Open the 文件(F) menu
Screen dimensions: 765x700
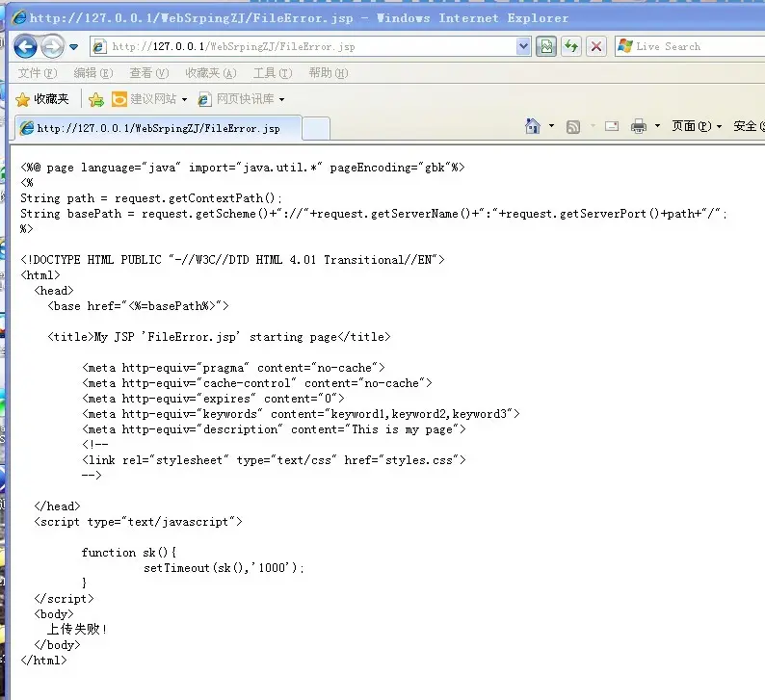click(x=38, y=73)
